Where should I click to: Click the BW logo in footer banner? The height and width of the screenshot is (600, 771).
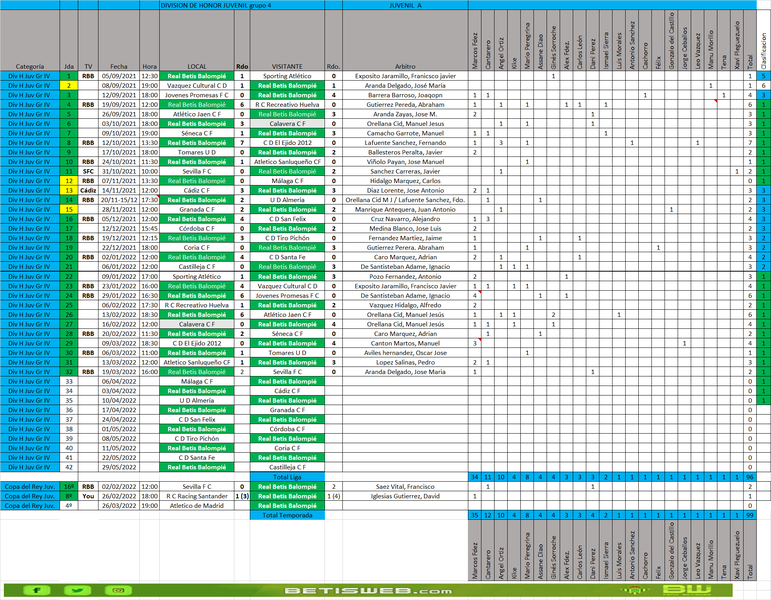[x=686, y=590]
